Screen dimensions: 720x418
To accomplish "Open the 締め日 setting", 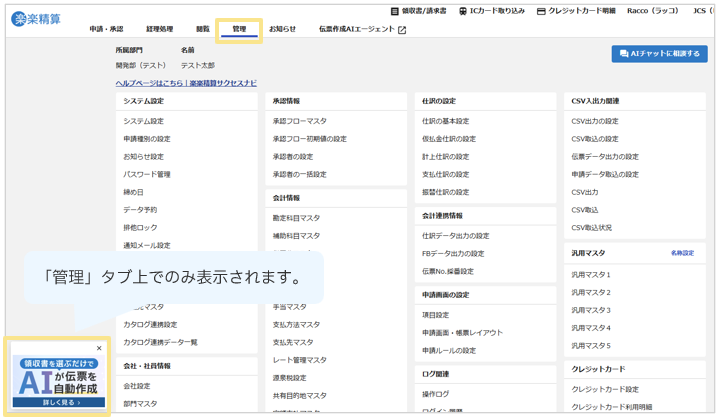I will point(133,192).
